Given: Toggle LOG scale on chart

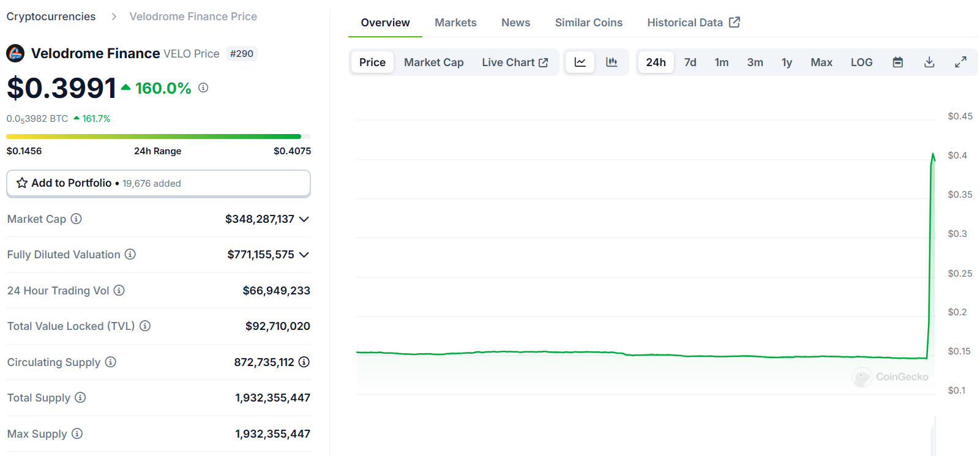Looking at the screenshot, I should (861, 62).
